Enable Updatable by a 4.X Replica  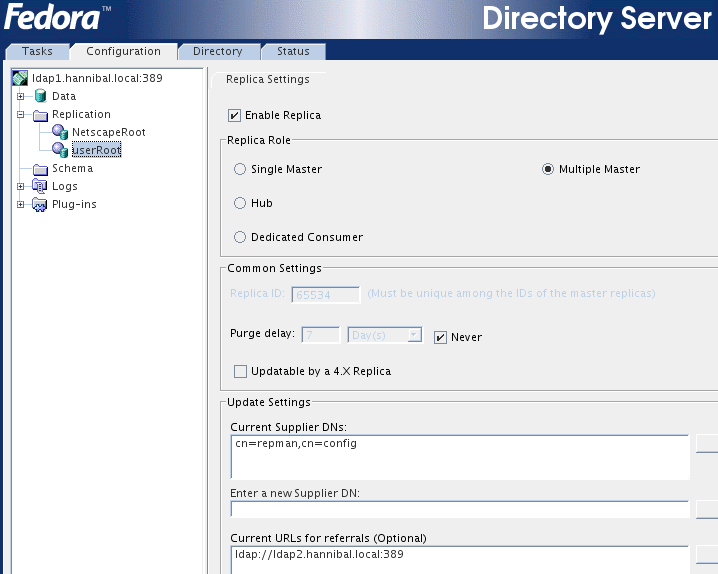pyautogui.click(x=240, y=371)
